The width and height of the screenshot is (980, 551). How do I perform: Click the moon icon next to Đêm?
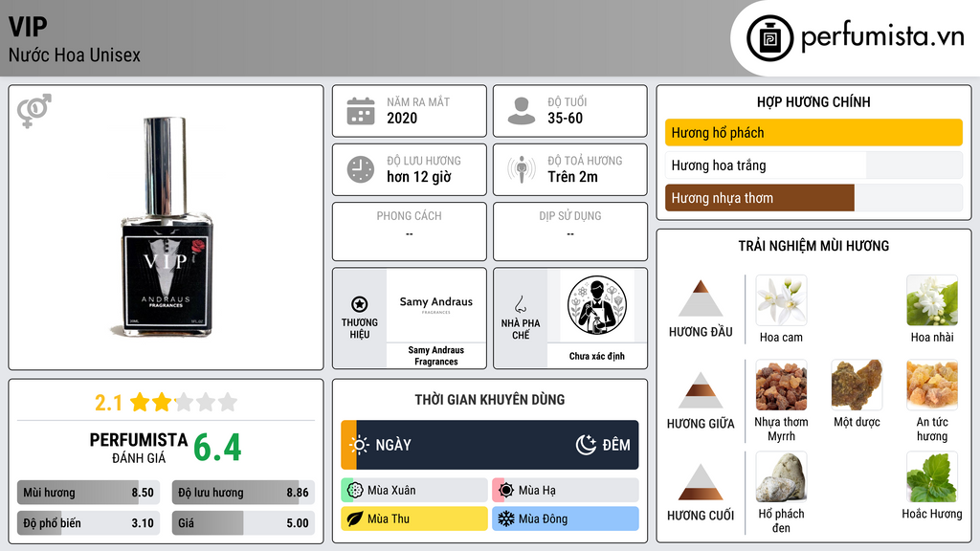click(586, 445)
